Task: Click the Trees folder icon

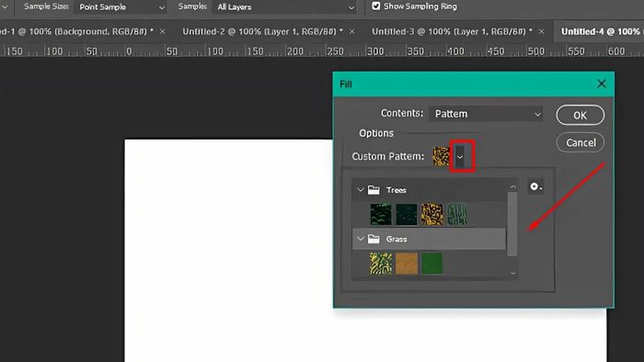Action: click(374, 190)
